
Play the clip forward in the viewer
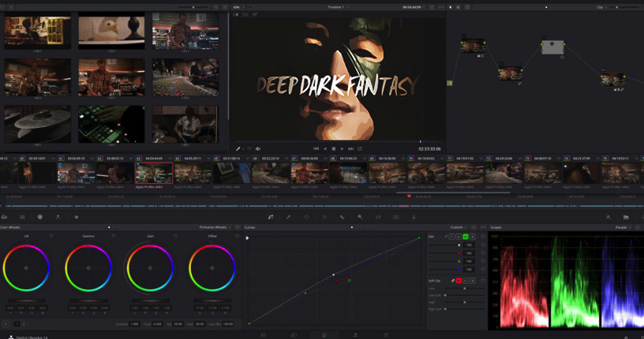click(x=343, y=148)
